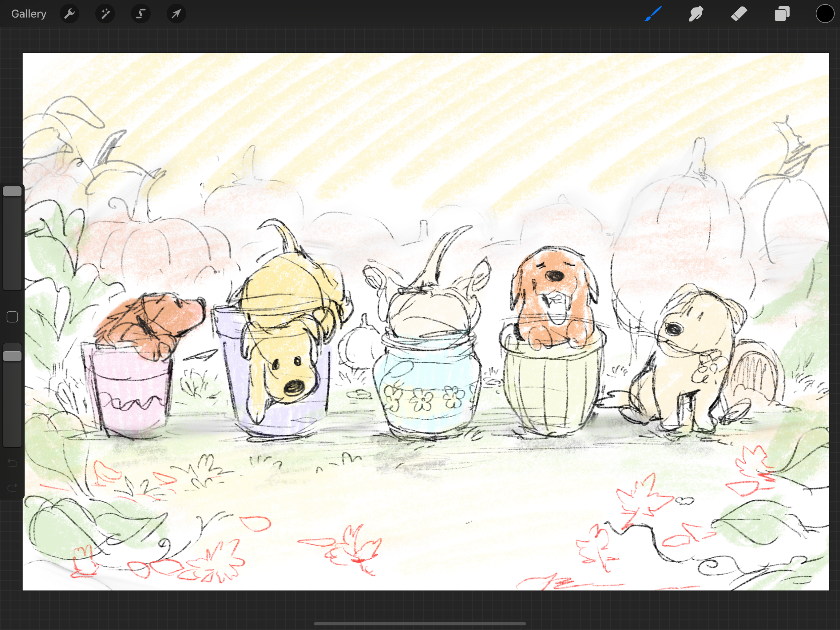The image size is (840, 630).
Task: Open the Layers panel
Action: pyautogui.click(x=782, y=14)
